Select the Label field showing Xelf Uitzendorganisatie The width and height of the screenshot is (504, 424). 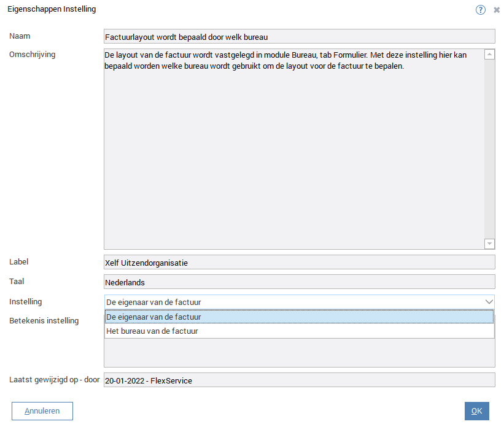click(299, 263)
